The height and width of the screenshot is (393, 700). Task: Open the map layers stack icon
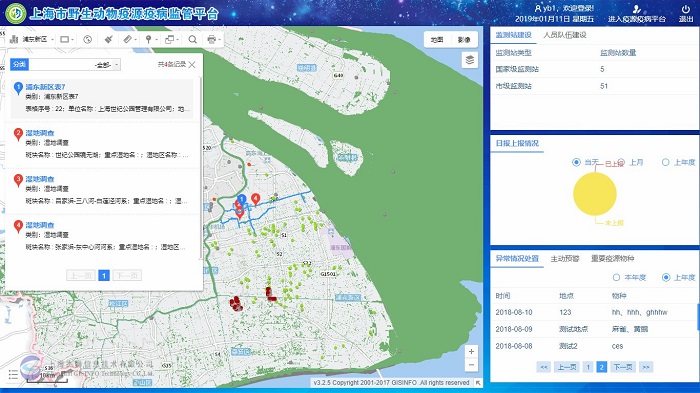point(469,59)
